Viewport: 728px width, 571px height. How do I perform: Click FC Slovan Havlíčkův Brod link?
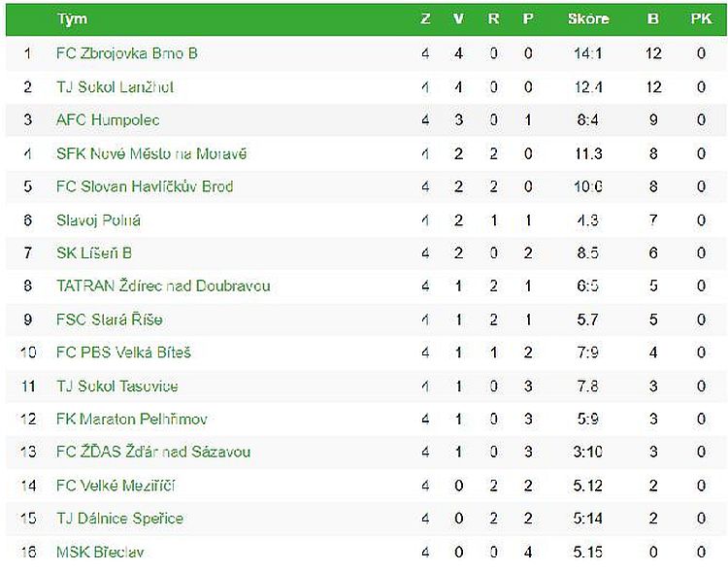pyautogui.click(x=145, y=186)
